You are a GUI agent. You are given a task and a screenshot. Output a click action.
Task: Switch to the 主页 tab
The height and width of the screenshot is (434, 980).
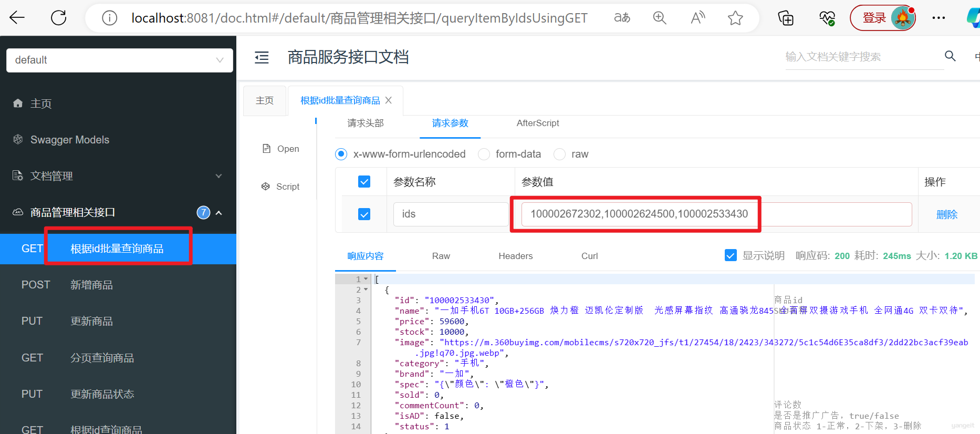pos(265,100)
